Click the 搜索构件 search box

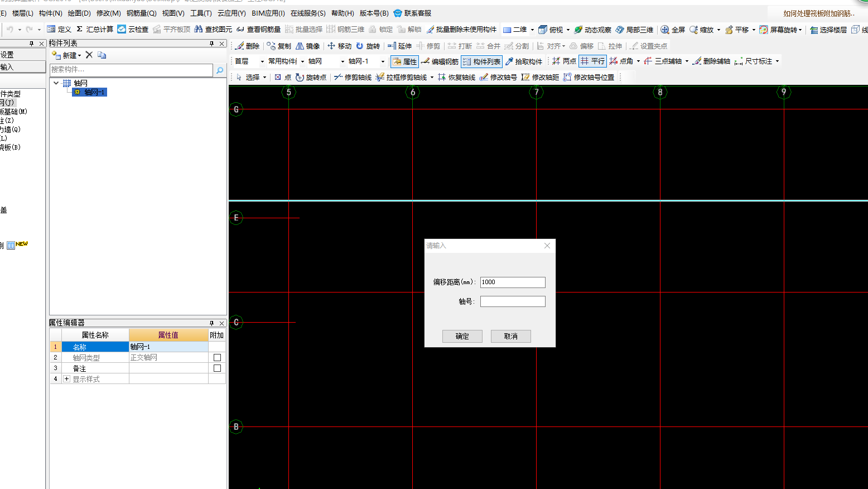coord(132,70)
